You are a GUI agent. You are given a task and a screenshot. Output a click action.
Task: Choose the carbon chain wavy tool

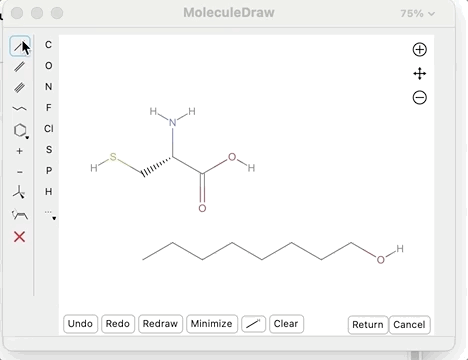pos(20,109)
